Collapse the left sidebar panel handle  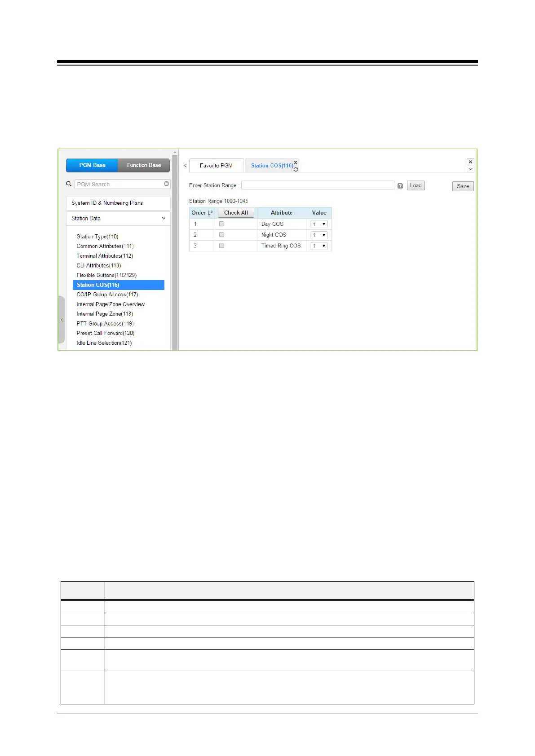(62, 320)
